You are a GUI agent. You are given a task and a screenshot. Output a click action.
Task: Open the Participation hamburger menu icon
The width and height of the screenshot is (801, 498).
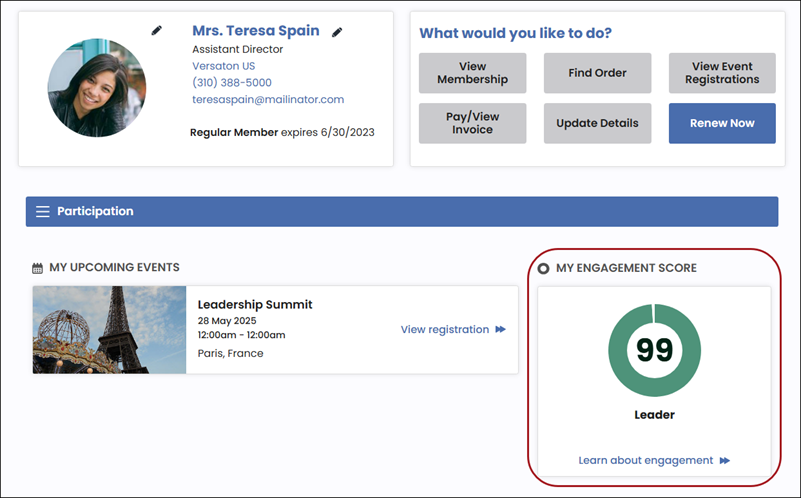pos(43,211)
